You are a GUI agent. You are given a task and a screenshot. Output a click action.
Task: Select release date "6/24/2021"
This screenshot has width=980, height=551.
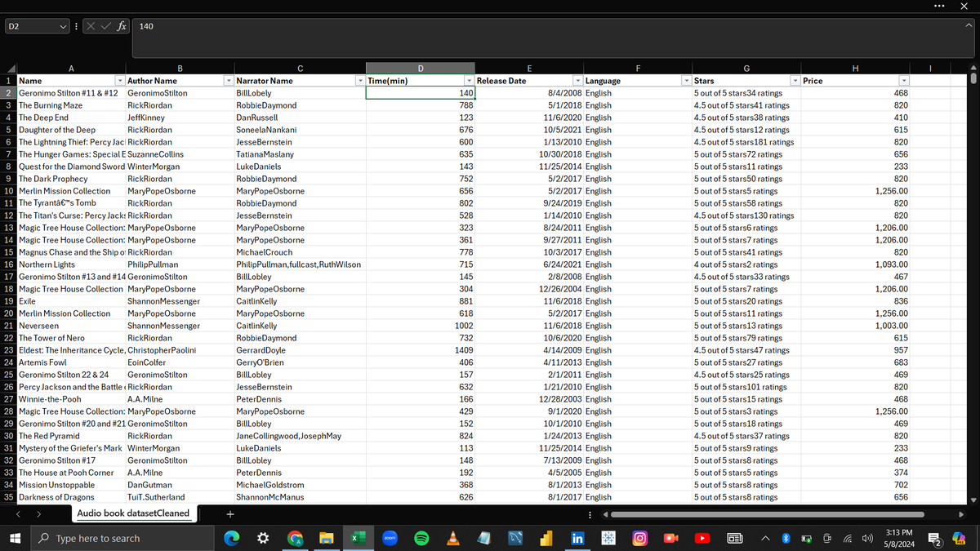click(529, 264)
